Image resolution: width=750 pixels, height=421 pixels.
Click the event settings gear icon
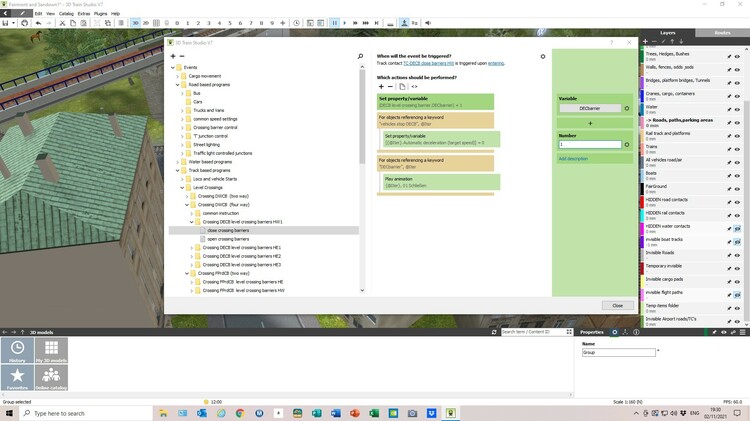point(543,57)
